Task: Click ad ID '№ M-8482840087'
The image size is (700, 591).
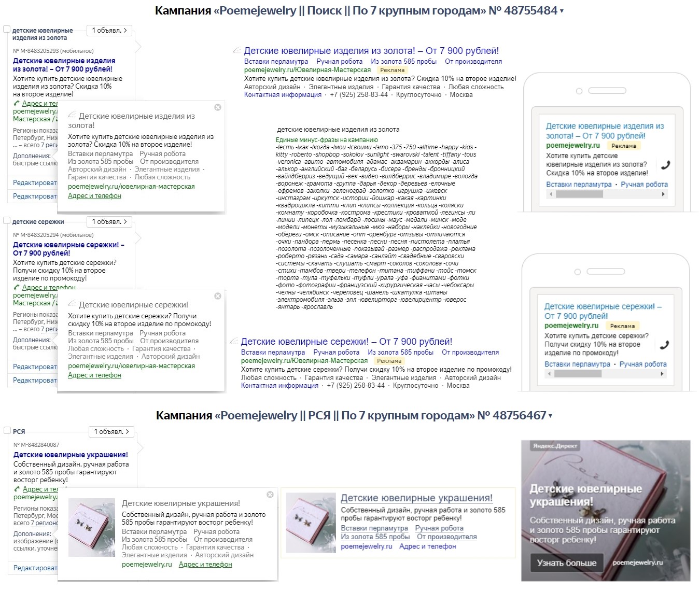Action: point(36,445)
